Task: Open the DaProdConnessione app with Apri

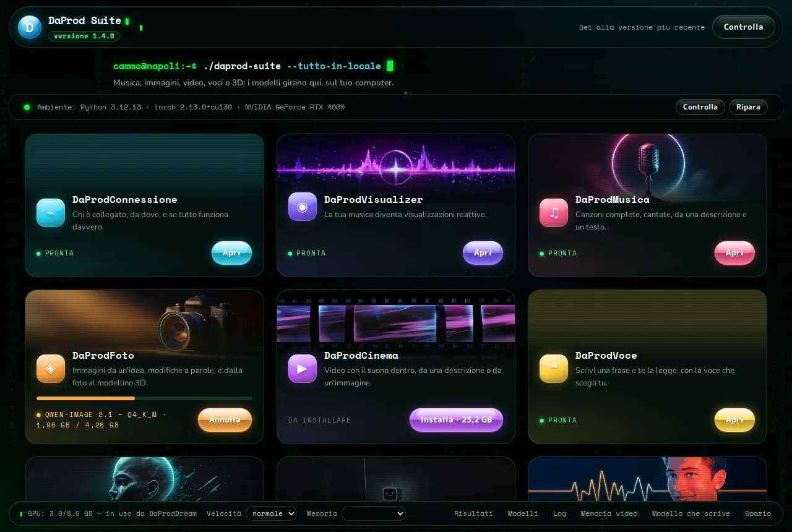Action: click(231, 253)
